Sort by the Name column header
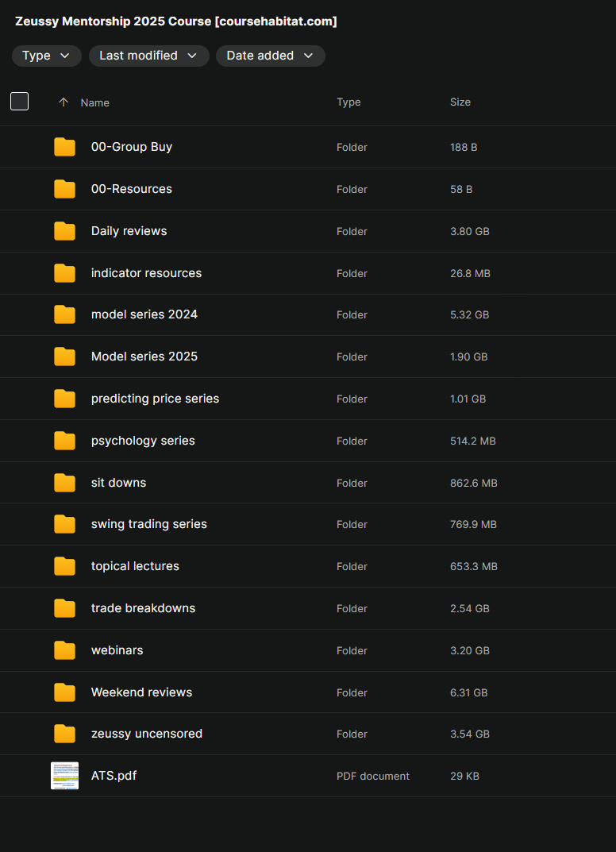Viewport: 616px width, 852px height. pos(95,102)
